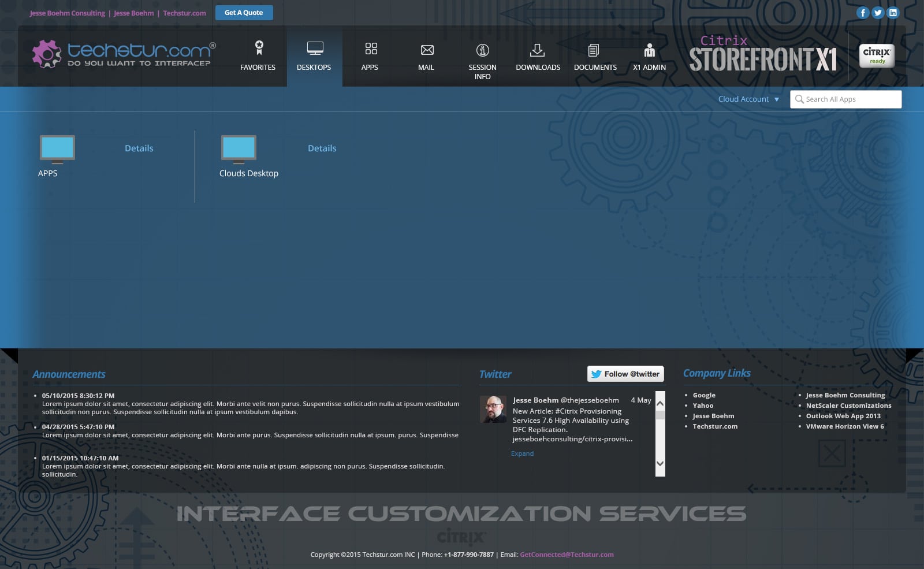Visit the LinkedIn profile icon
This screenshot has width=924, height=569.
click(x=893, y=13)
